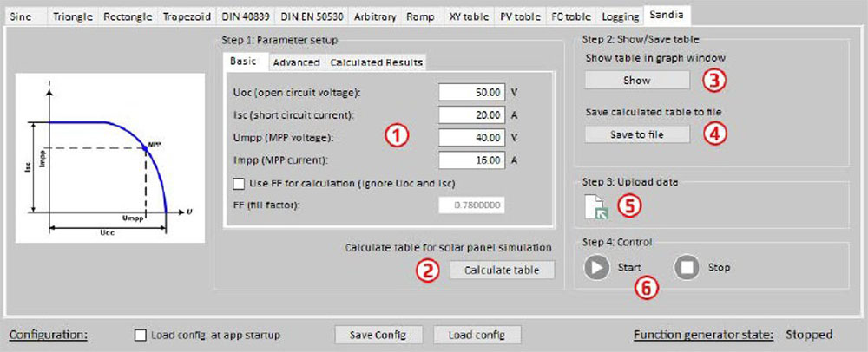The width and height of the screenshot is (868, 352).
Task: Click the Umpp MPP voltage input field
Action: [x=471, y=137]
